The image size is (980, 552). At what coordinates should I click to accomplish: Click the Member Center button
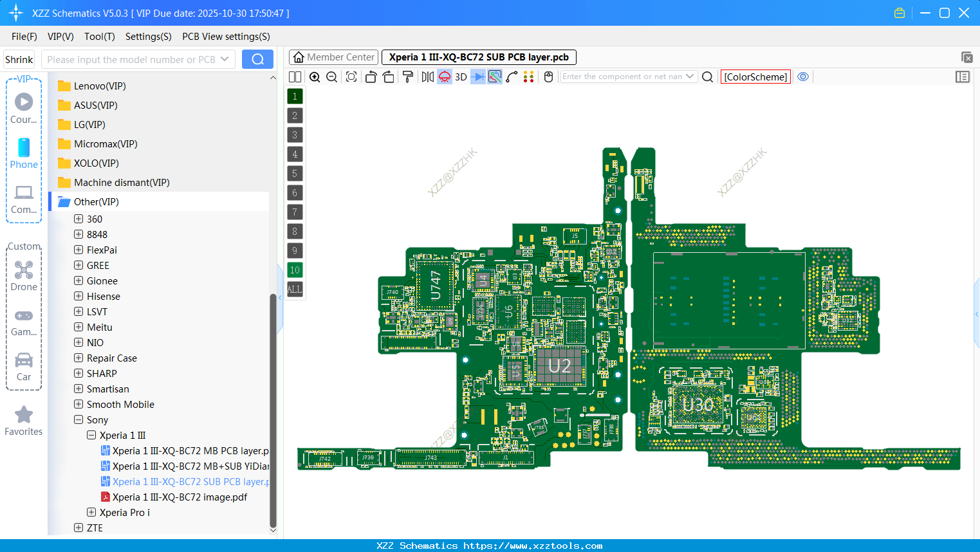333,57
